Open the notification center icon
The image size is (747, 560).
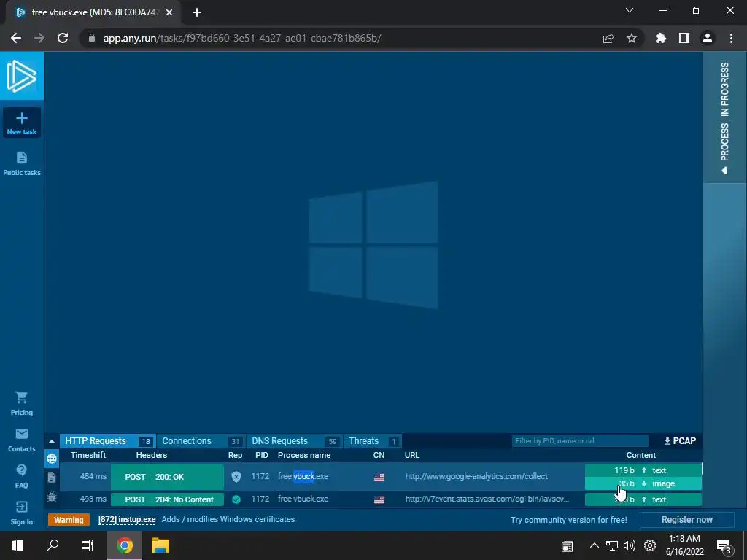[x=724, y=546]
